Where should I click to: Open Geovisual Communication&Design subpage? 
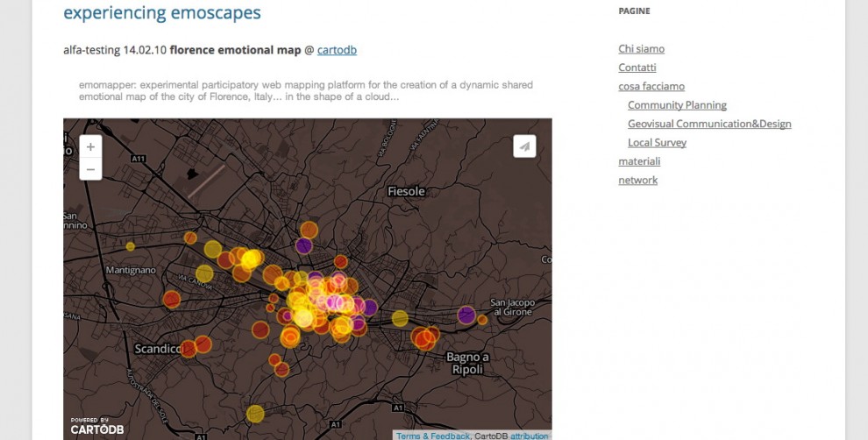click(x=709, y=124)
